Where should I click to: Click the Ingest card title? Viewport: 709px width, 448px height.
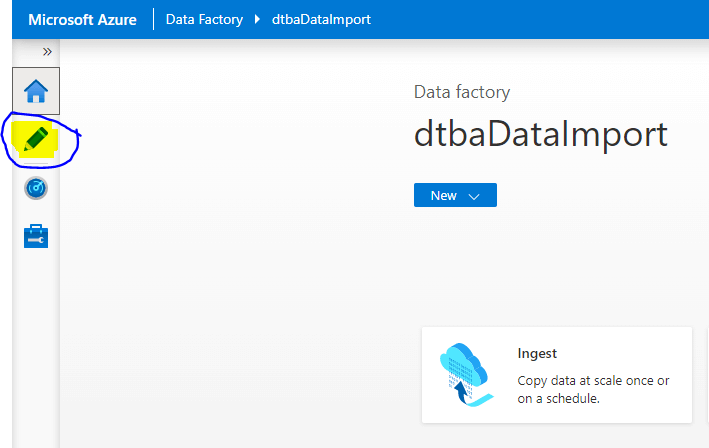pos(537,353)
